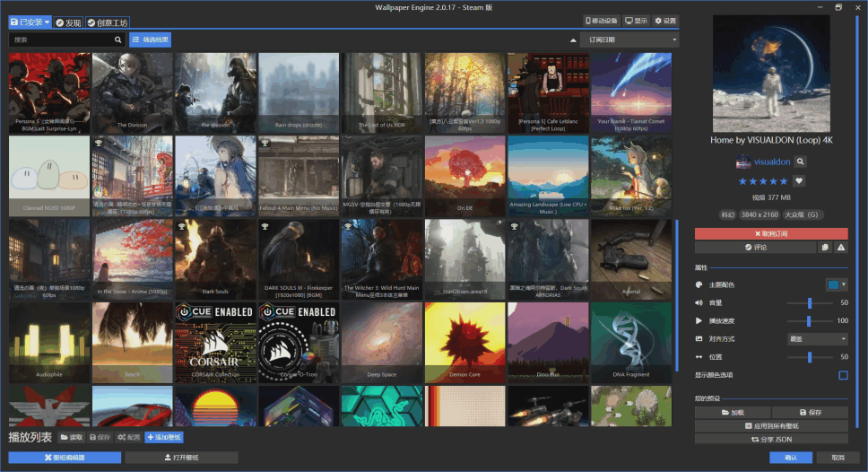Click 加载 load preset button

pos(733,413)
